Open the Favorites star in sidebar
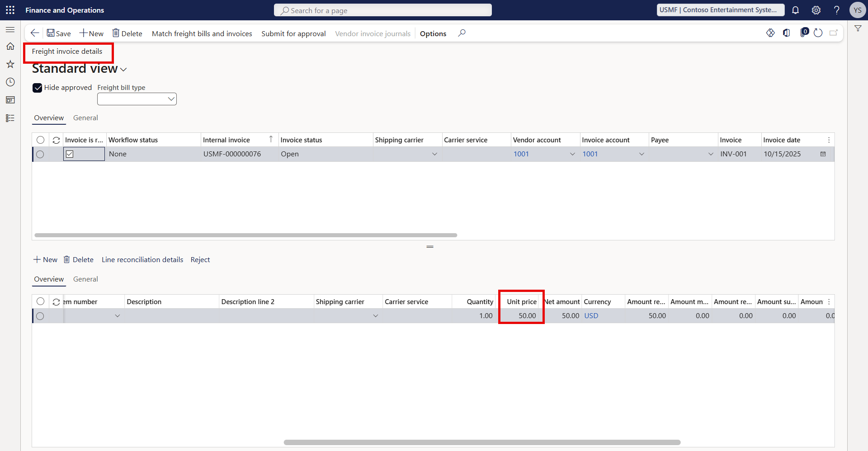This screenshot has width=868, height=451. coord(10,64)
